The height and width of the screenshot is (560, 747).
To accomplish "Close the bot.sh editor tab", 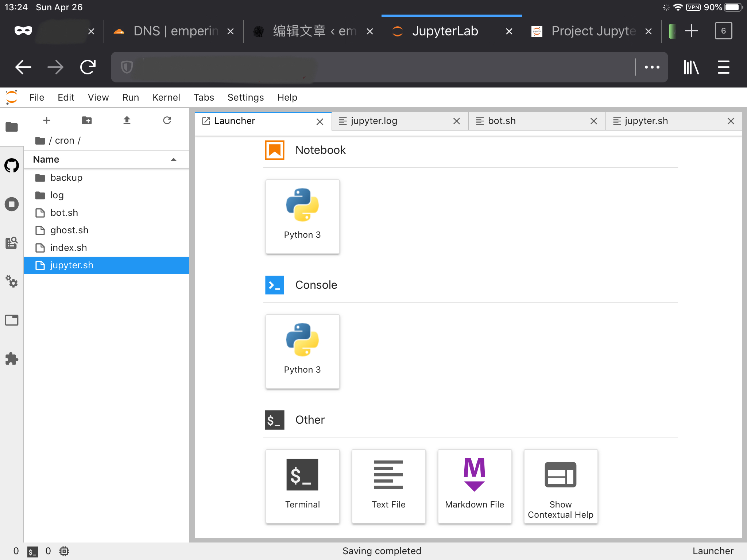I will click(x=594, y=121).
